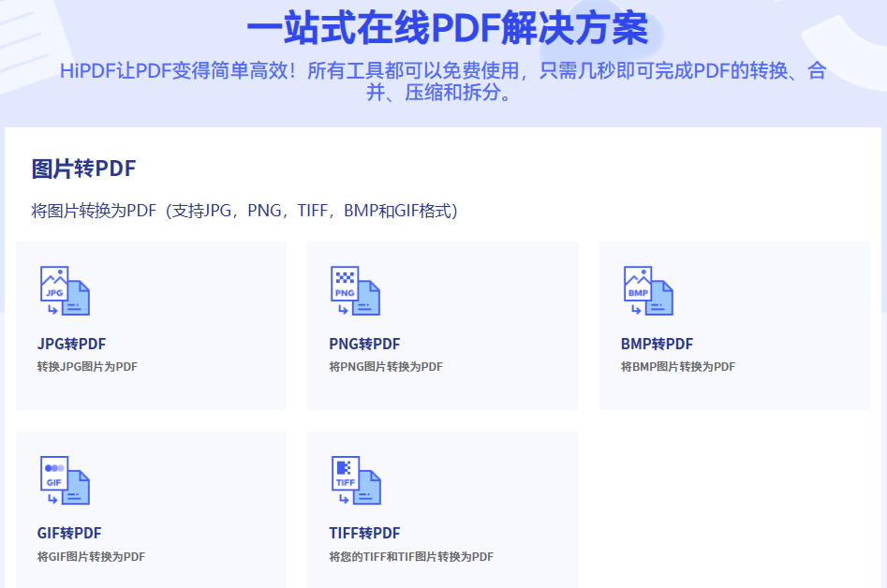Select the TIFF file icon
The image size is (887, 588).
pyautogui.click(x=355, y=479)
